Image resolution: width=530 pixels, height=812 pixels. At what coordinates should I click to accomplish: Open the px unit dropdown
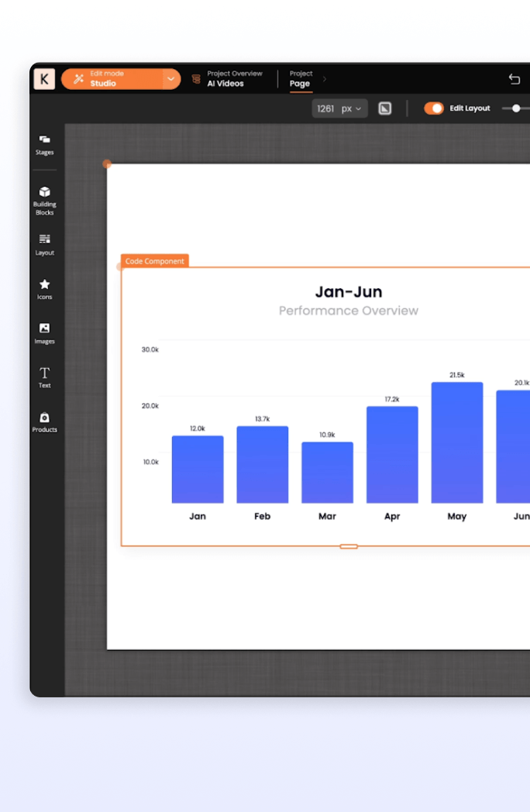(x=351, y=108)
